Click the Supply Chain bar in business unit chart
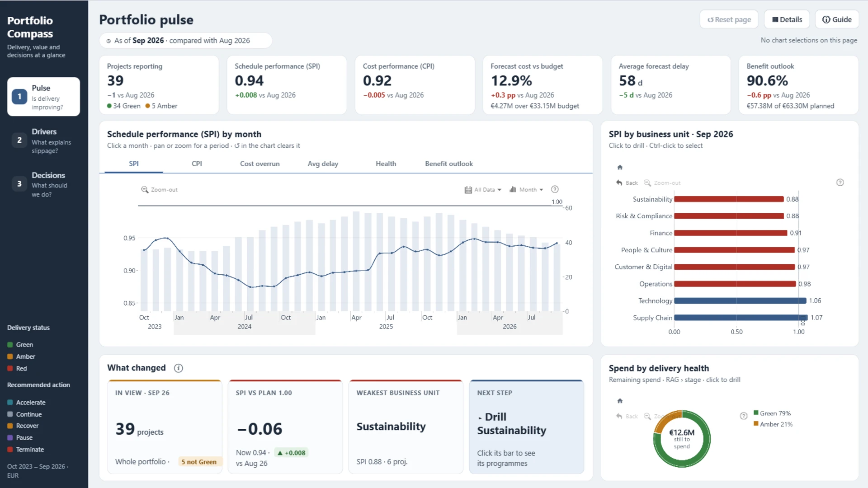Image resolution: width=868 pixels, height=488 pixels. [x=741, y=318]
